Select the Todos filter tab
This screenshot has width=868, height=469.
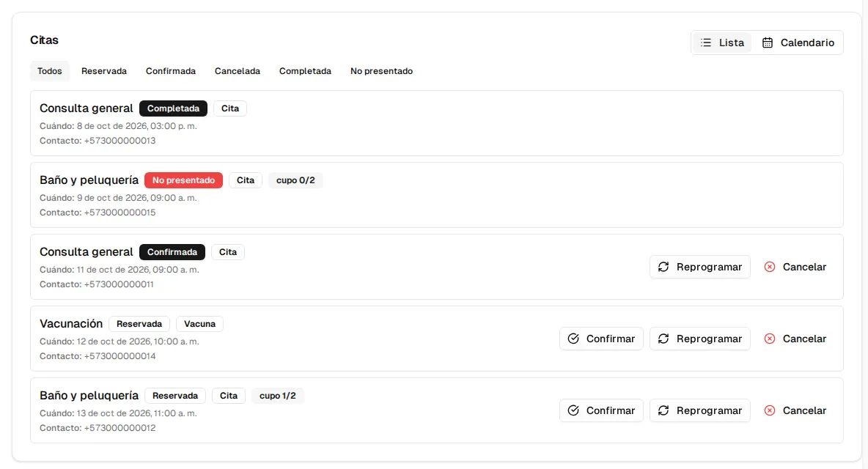click(x=50, y=71)
